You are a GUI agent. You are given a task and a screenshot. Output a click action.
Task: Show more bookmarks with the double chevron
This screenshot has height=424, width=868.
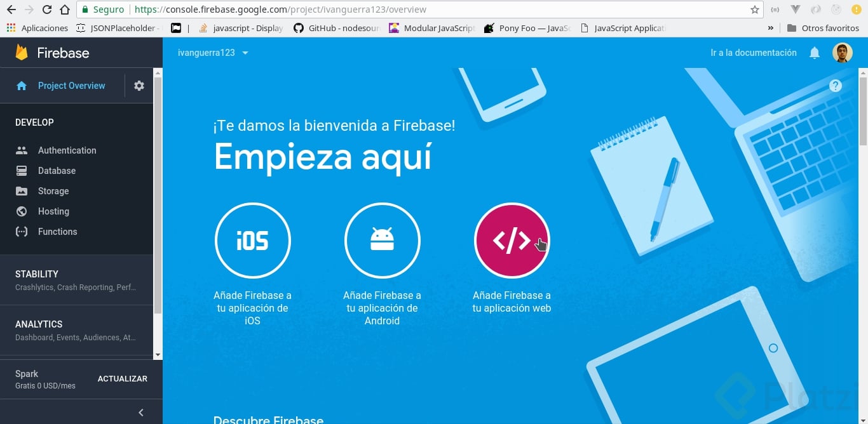click(771, 28)
